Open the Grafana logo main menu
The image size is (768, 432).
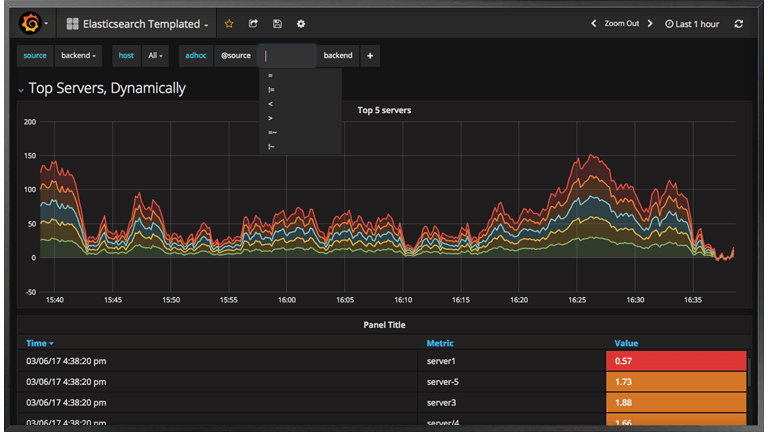point(30,23)
